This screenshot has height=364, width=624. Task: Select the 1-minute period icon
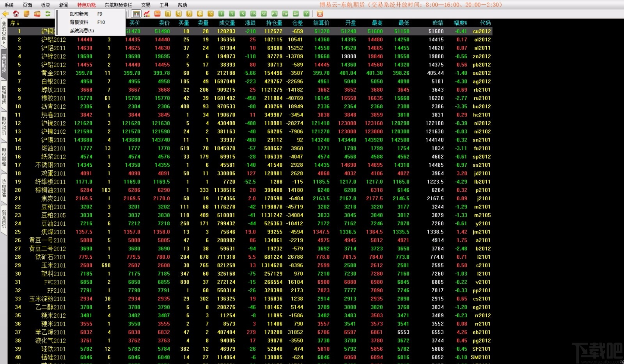point(221,14)
